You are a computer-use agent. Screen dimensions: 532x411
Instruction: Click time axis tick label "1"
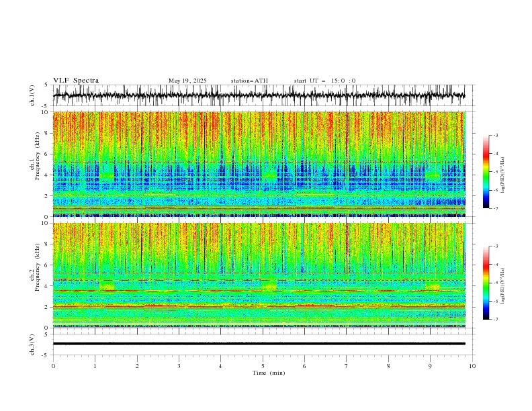pos(95,366)
